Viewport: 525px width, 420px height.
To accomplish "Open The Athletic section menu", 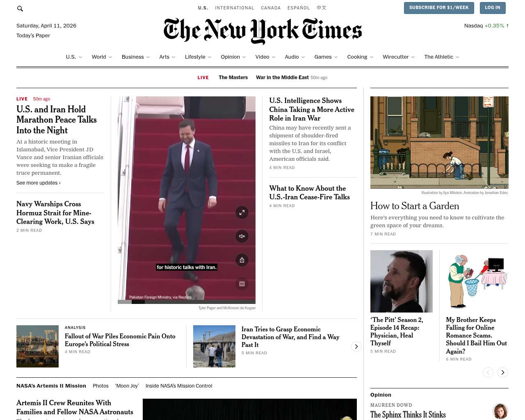I will pyautogui.click(x=442, y=57).
